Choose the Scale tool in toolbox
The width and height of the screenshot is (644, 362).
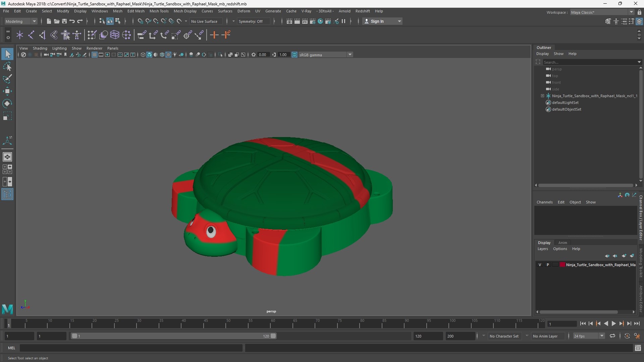pyautogui.click(x=7, y=116)
